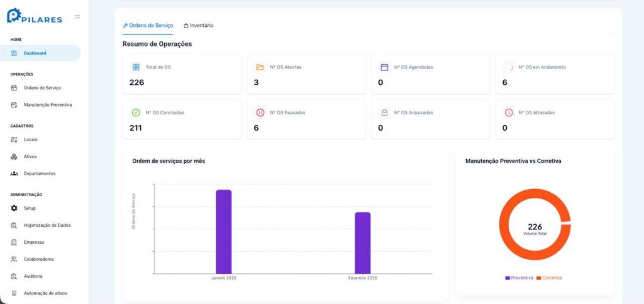Click the Pilares gear logo
Image resolution: width=644 pixels, height=304 pixels.
[x=14, y=15]
